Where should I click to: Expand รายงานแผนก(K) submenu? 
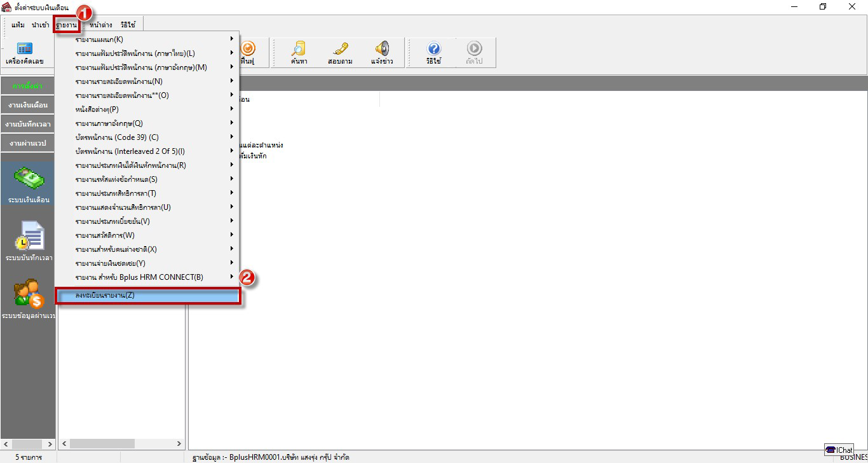tap(146, 39)
